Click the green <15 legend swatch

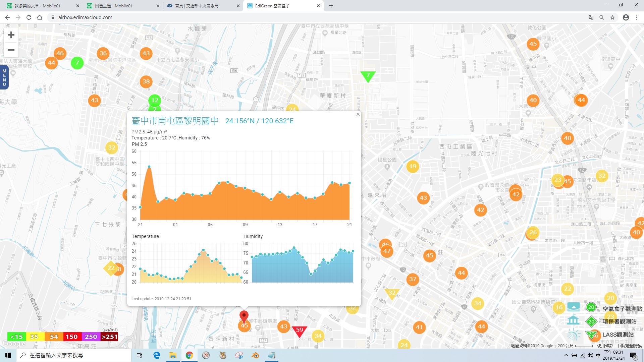coord(16,337)
